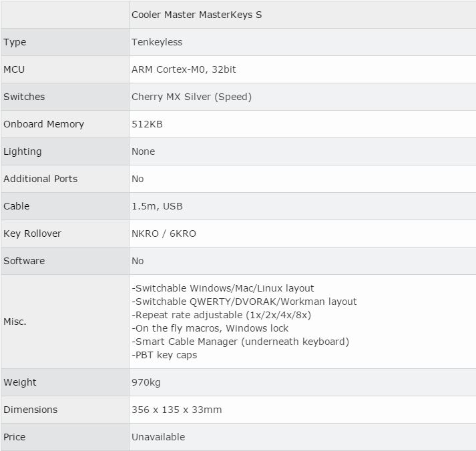Click the 970kg weight value
The width and height of the screenshot is (476, 451).
[146, 382]
